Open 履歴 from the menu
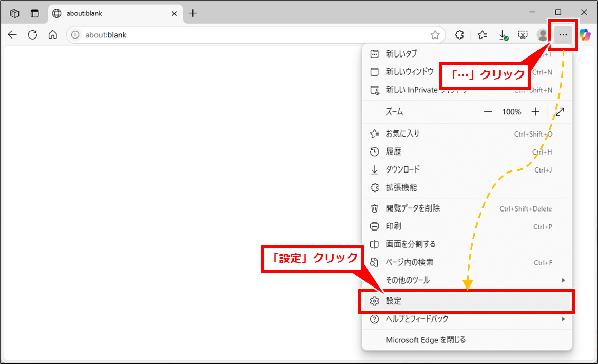 [x=467, y=151]
